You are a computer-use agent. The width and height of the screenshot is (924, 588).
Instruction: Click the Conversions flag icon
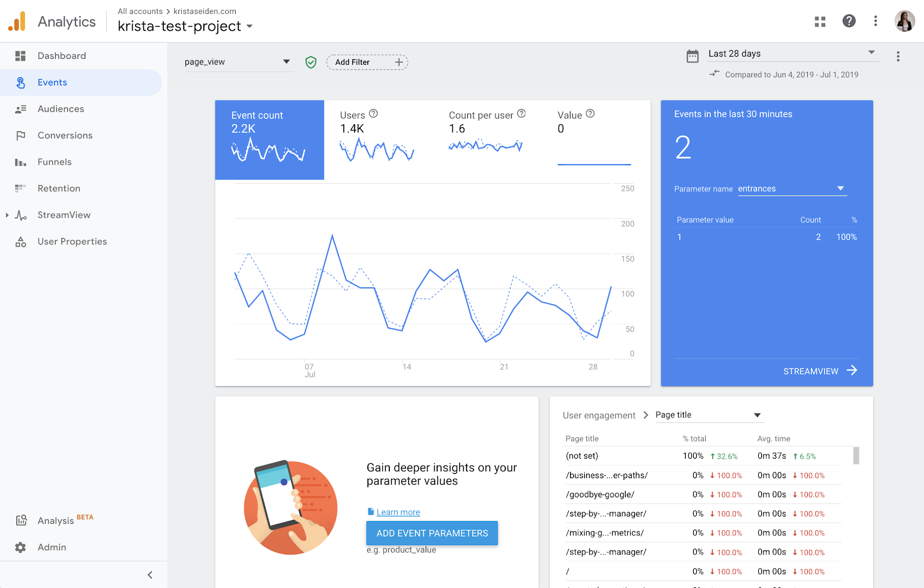[21, 136]
